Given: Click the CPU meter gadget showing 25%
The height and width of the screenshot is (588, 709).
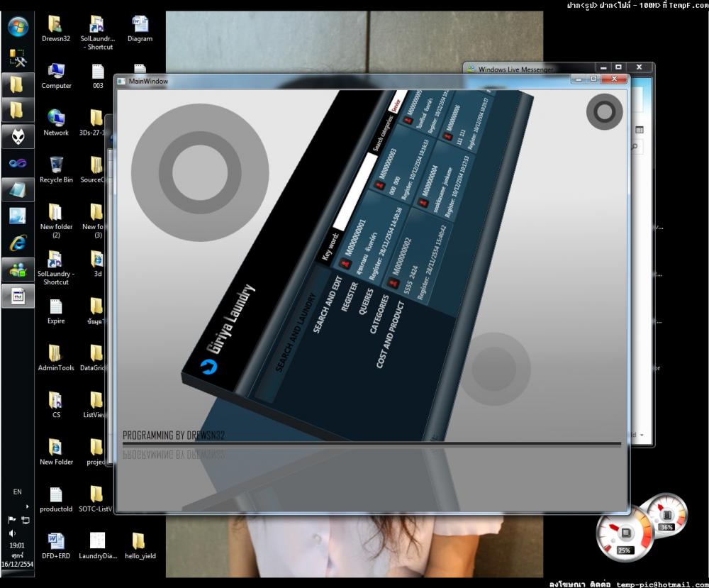Looking at the screenshot, I should [x=625, y=533].
